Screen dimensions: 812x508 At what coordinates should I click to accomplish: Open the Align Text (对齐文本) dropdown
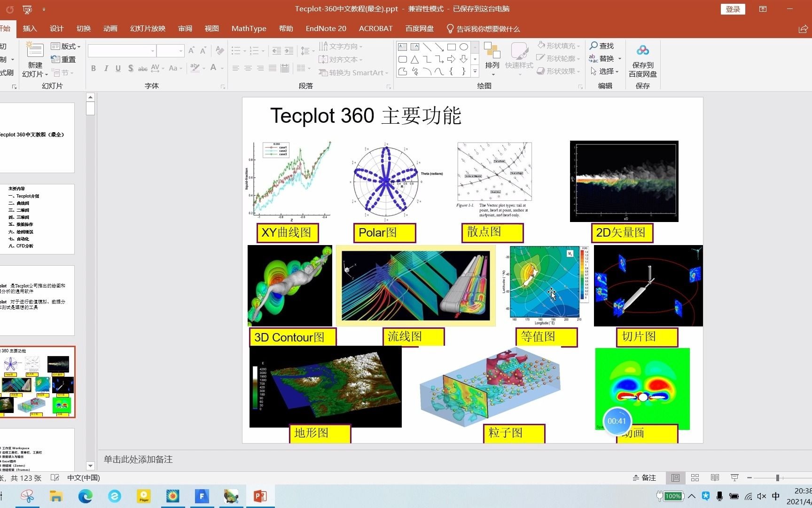pos(341,59)
